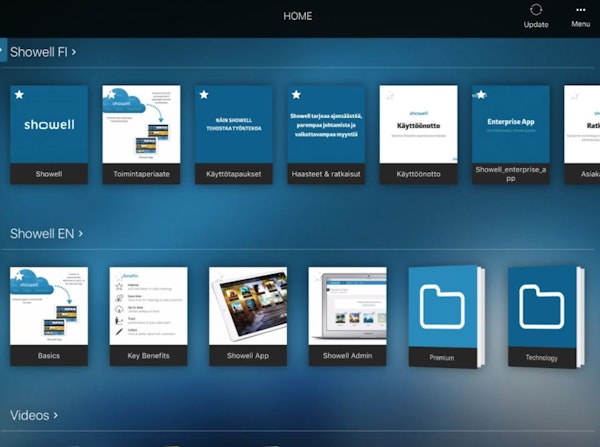This screenshot has height=447, width=600.
Task: Expand the Showell FI section
Action: pyautogui.click(x=43, y=51)
